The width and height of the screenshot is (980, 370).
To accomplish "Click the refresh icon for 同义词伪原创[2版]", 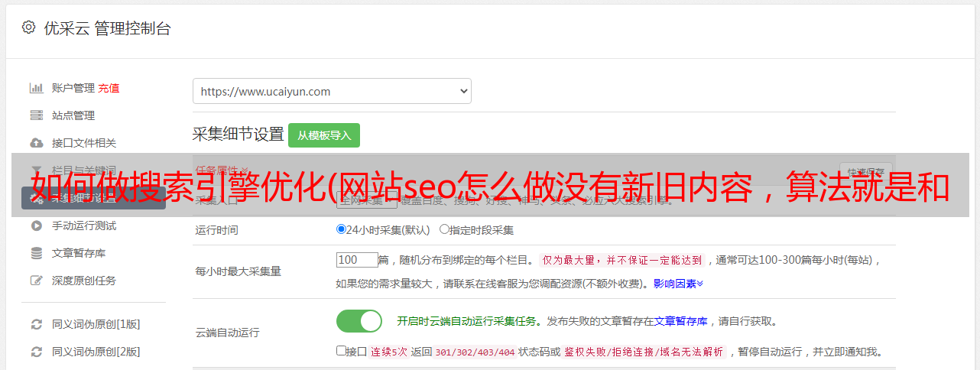I will coord(36,352).
